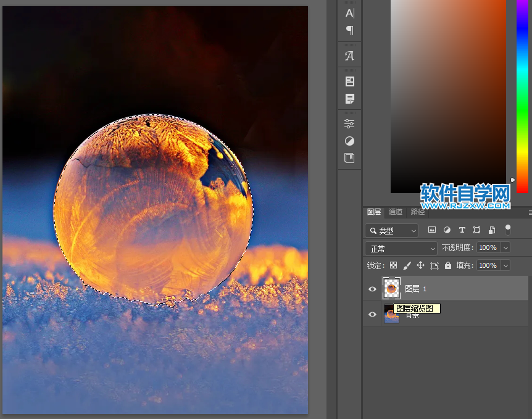Open the Glyphs panel icon

(350, 56)
